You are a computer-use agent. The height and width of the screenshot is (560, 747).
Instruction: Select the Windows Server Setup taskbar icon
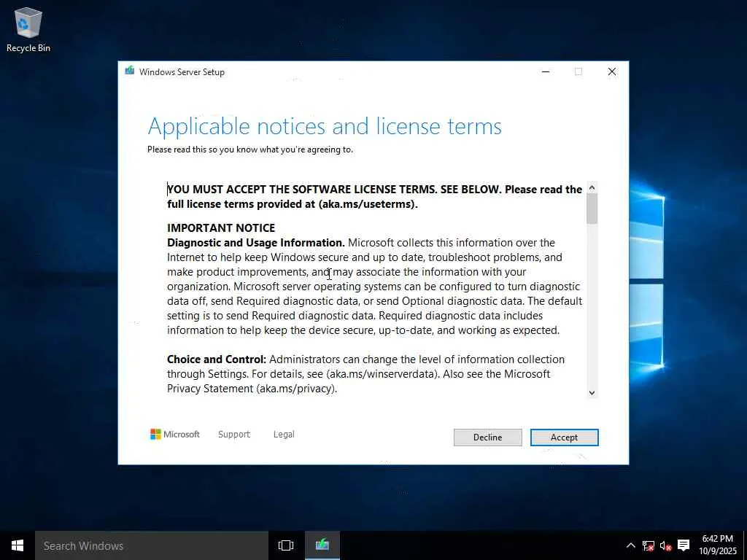pos(322,545)
